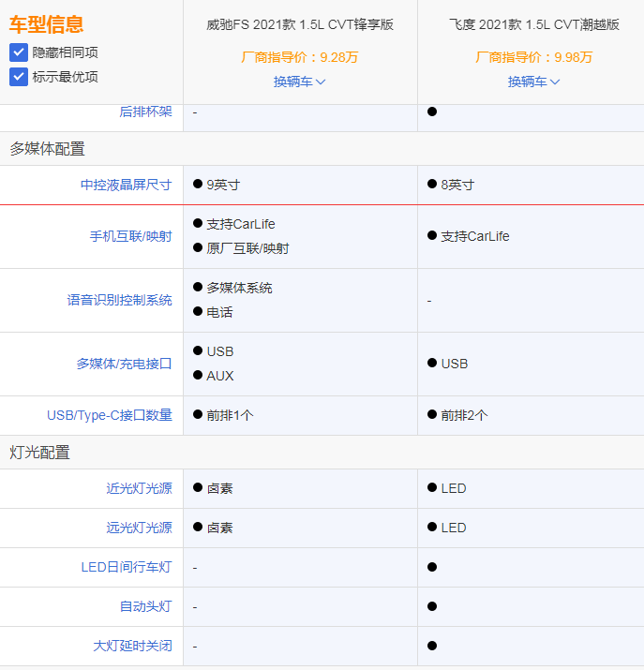Click the 多媒体配置 section header

click(47, 148)
